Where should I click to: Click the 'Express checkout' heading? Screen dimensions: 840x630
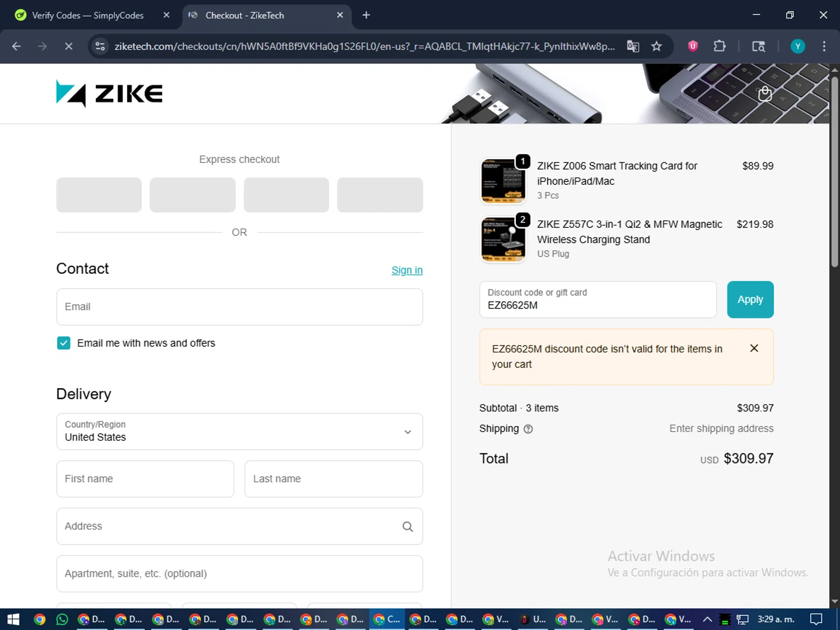pos(239,160)
